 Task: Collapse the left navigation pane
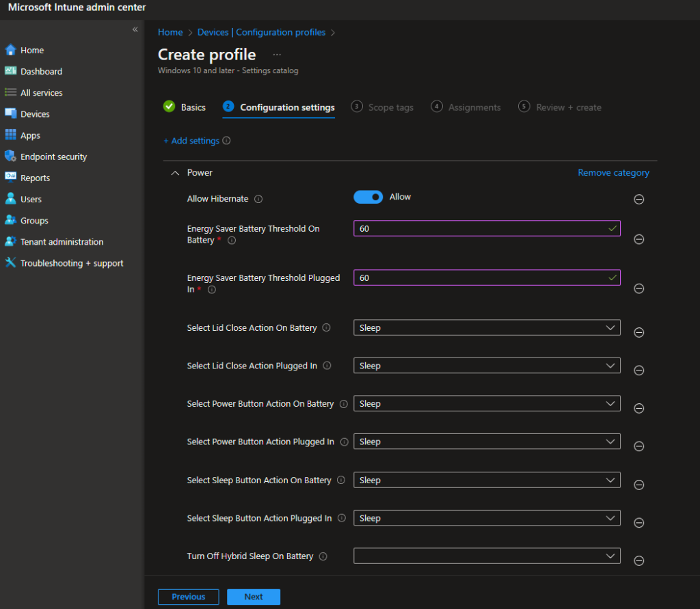135,29
